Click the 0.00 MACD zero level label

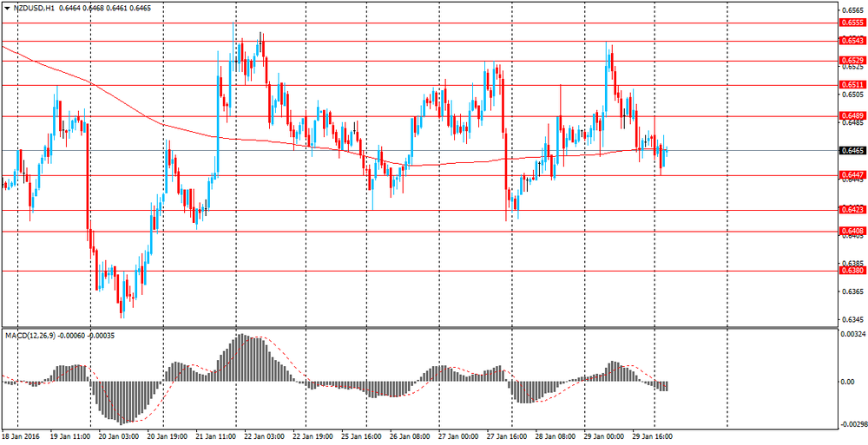847,382
